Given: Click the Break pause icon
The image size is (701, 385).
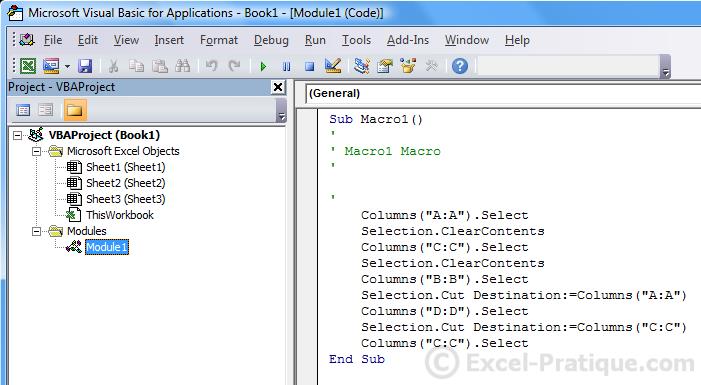Looking at the screenshot, I should 287,67.
